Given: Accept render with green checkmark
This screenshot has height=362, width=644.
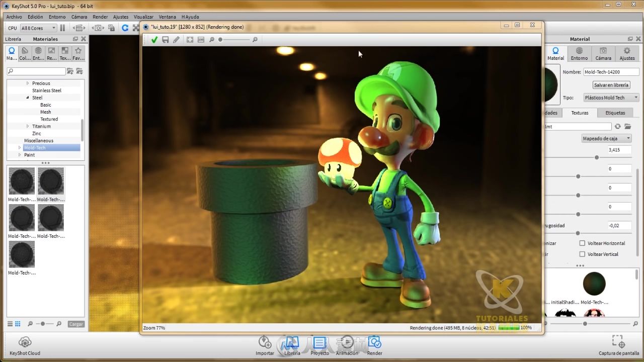Looking at the screenshot, I should tap(154, 40).
